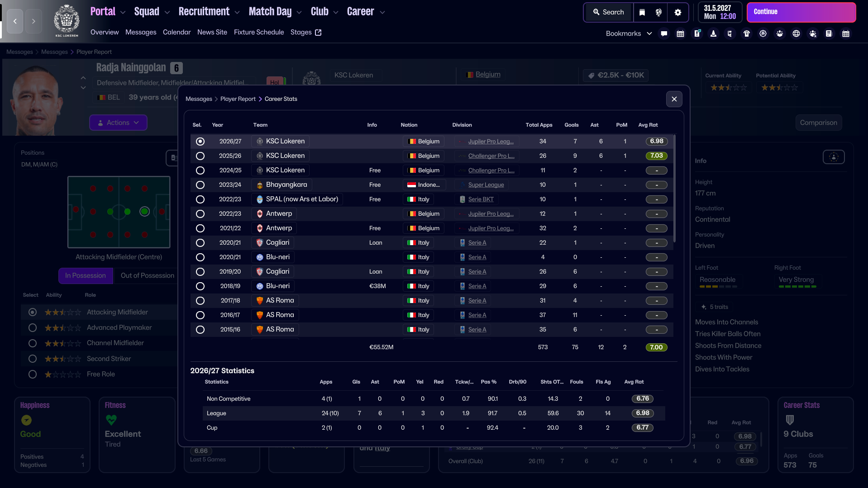Open the tactics board bookmark icon
This screenshot has width=868, height=488.
(697, 33)
